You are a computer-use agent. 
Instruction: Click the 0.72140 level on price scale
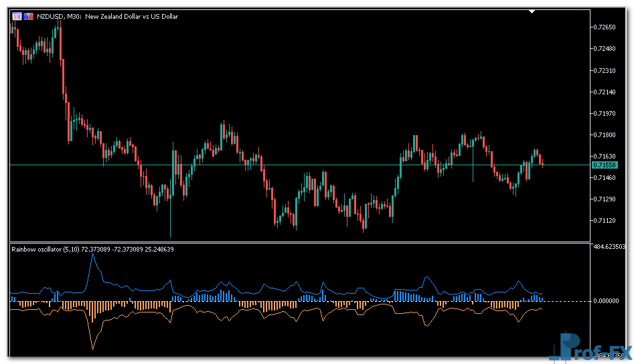[605, 92]
